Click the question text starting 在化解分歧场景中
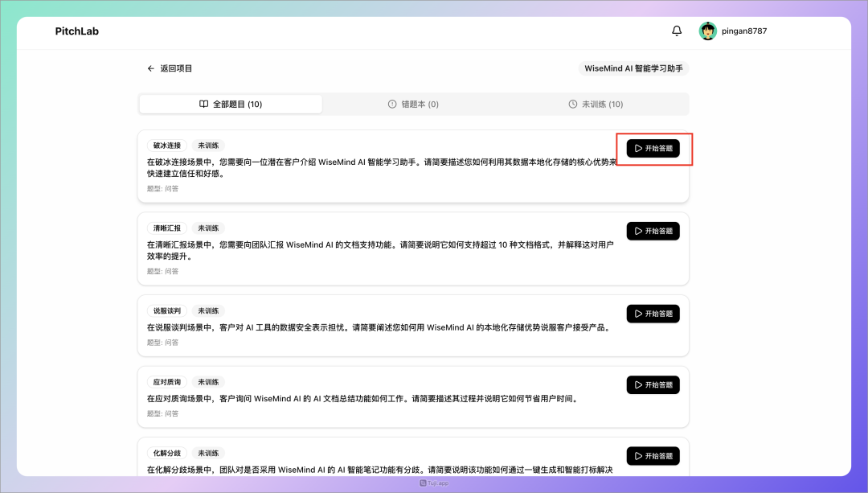This screenshot has width=868, height=493. [x=379, y=470]
